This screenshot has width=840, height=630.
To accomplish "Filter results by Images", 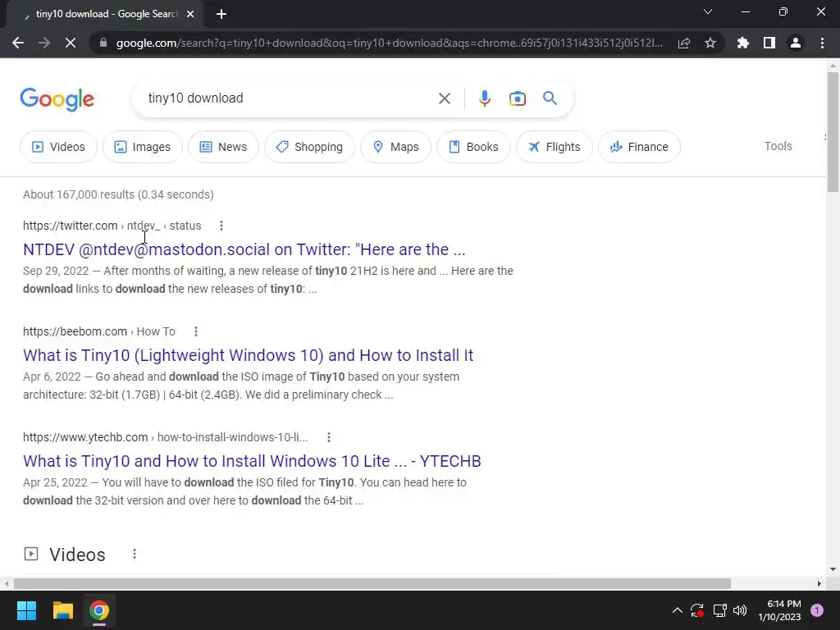I will pos(143,147).
